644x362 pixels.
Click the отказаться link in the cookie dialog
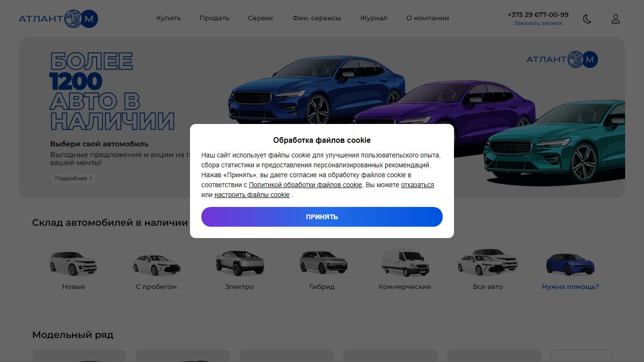pos(418,185)
